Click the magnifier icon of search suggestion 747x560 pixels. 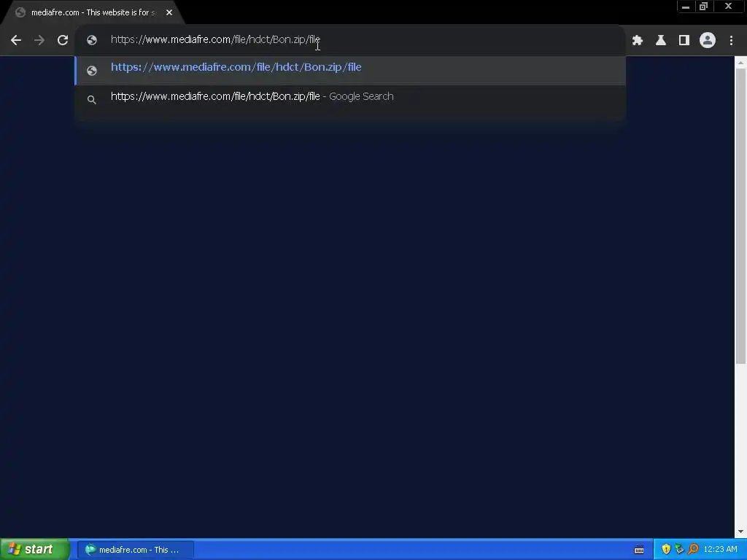[92, 99]
